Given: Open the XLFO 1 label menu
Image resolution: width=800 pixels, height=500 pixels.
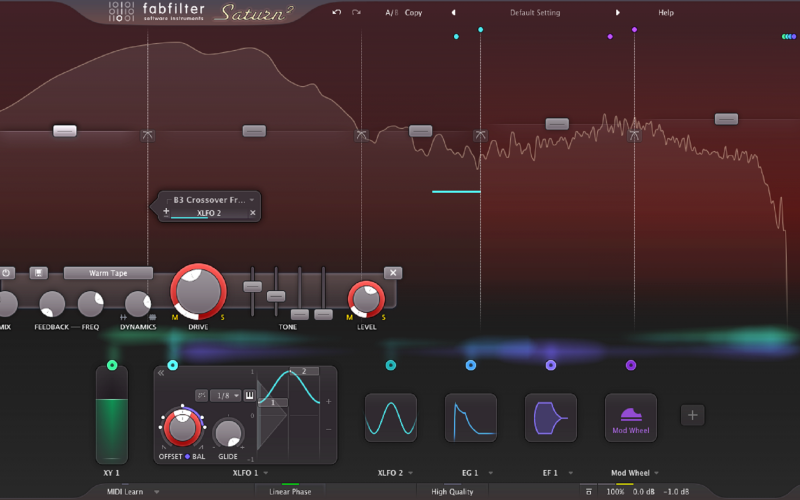Looking at the screenshot, I should (x=250, y=473).
